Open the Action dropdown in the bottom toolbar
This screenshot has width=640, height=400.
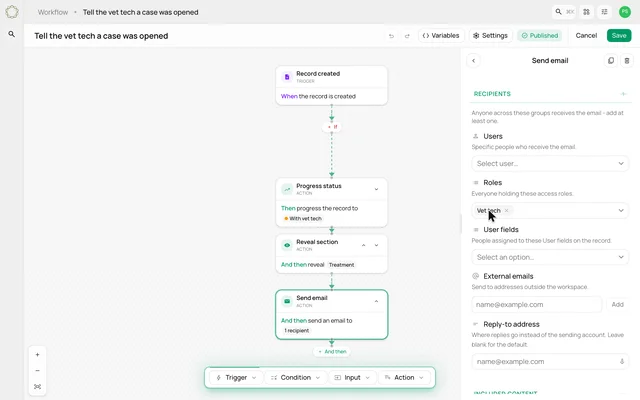tap(404, 378)
